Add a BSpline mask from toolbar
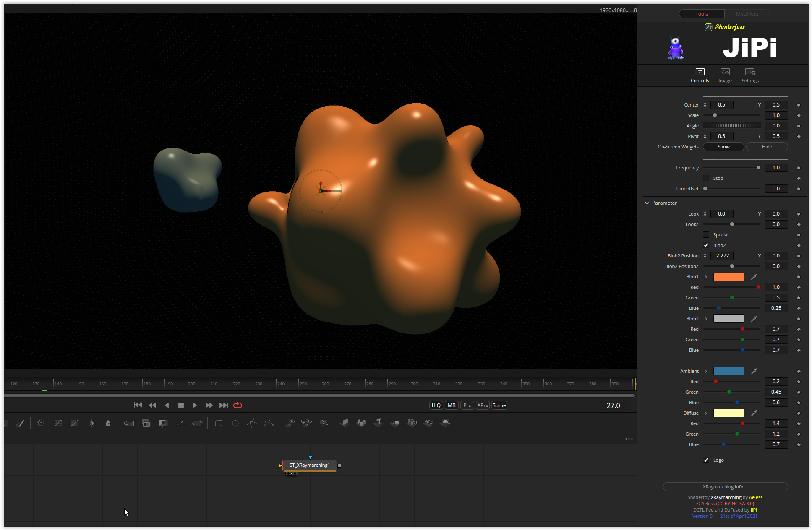This screenshot has height=530, width=812. [269, 423]
